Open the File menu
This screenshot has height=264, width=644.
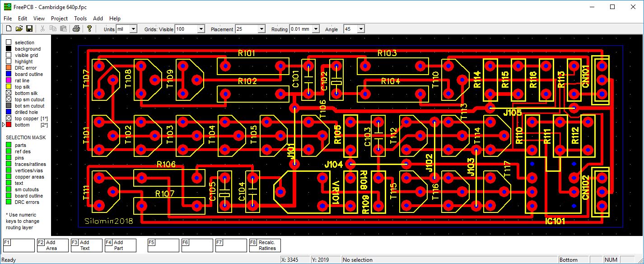tap(8, 19)
